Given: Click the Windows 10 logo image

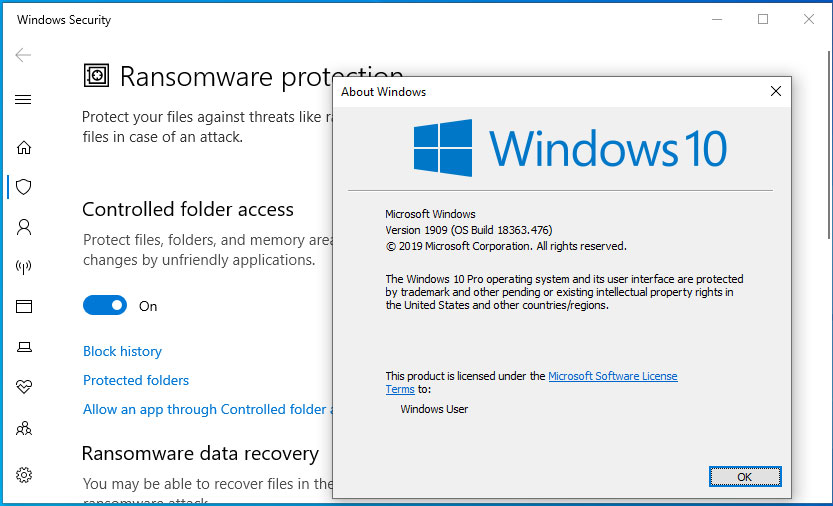Looking at the screenshot, I should [570, 148].
